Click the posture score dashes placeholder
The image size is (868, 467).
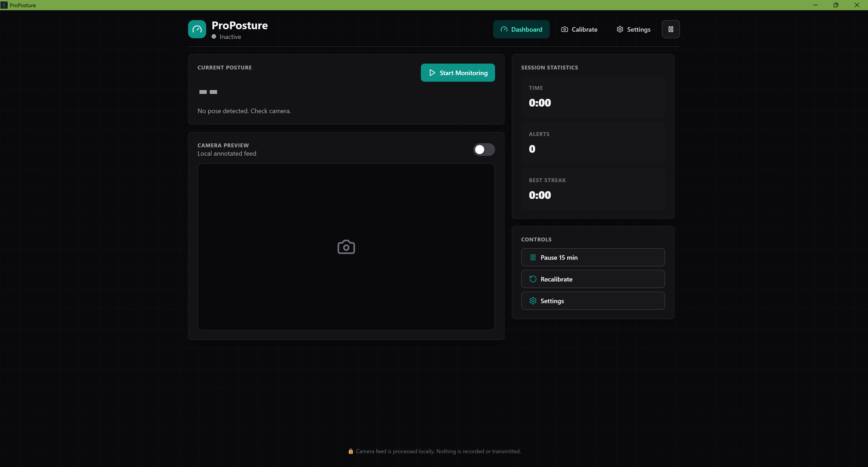(x=208, y=92)
